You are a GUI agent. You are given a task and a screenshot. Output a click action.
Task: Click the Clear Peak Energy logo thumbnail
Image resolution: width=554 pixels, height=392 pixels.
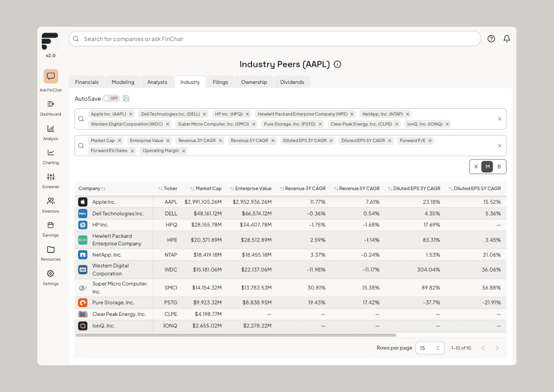83,315
